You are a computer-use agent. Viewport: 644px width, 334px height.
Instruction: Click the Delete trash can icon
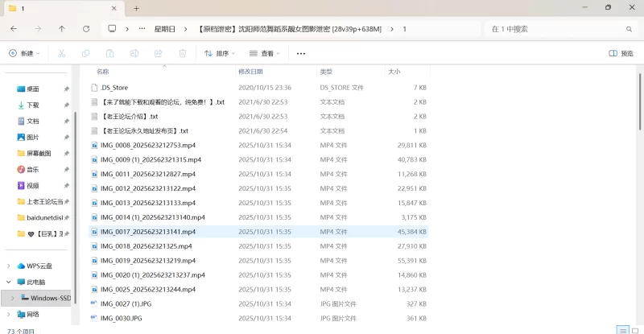(183, 53)
